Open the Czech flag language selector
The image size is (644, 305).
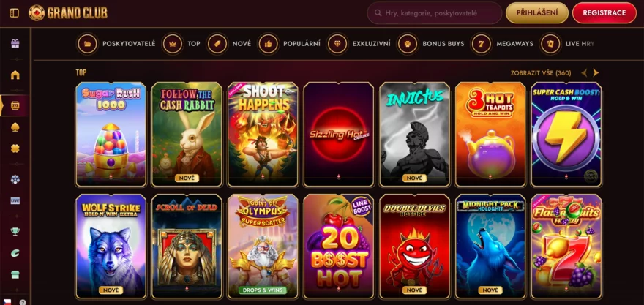click(x=7, y=302)
